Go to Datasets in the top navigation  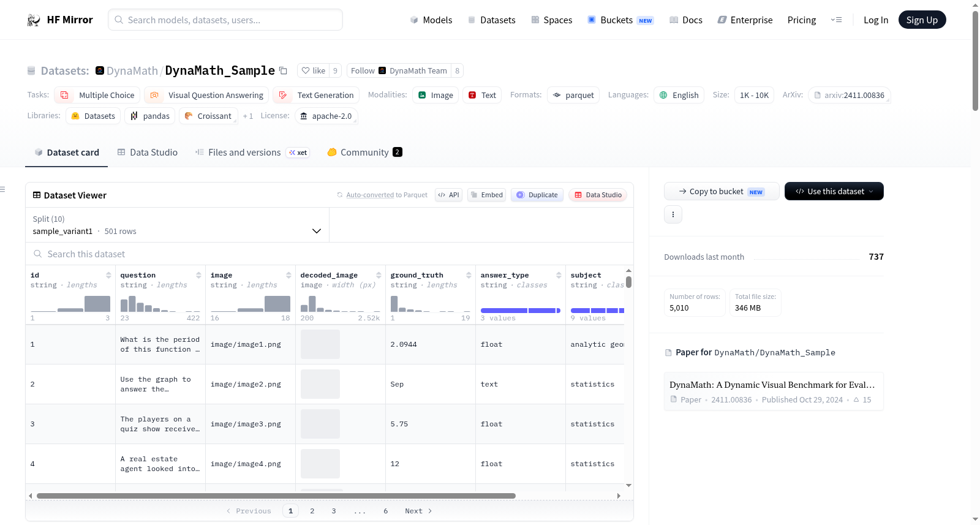(491, 20)
